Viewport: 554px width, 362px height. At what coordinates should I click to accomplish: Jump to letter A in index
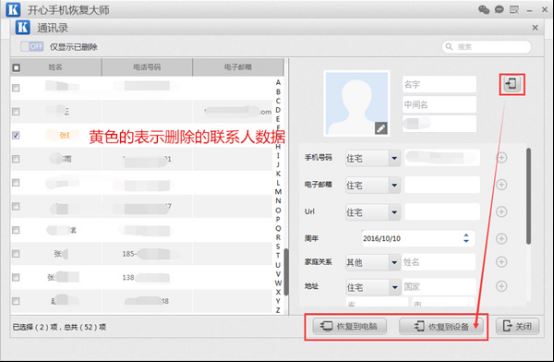(278, 82)
